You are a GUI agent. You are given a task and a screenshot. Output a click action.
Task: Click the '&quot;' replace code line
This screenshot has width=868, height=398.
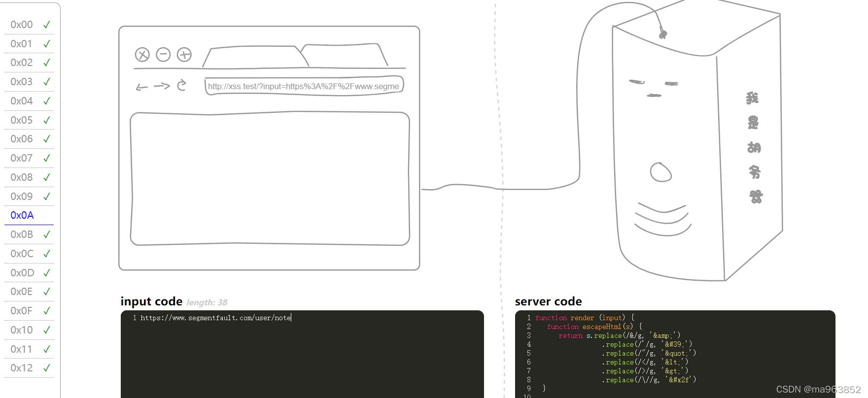(x=649, y=353)
